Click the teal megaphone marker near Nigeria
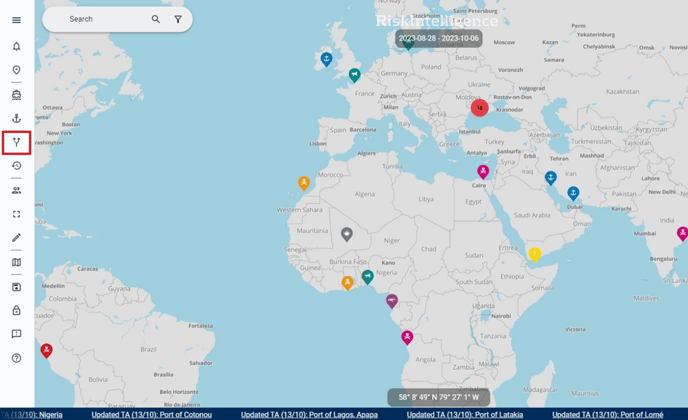The width and height of the screenshot is (688, 420). (x=368, y=277)
